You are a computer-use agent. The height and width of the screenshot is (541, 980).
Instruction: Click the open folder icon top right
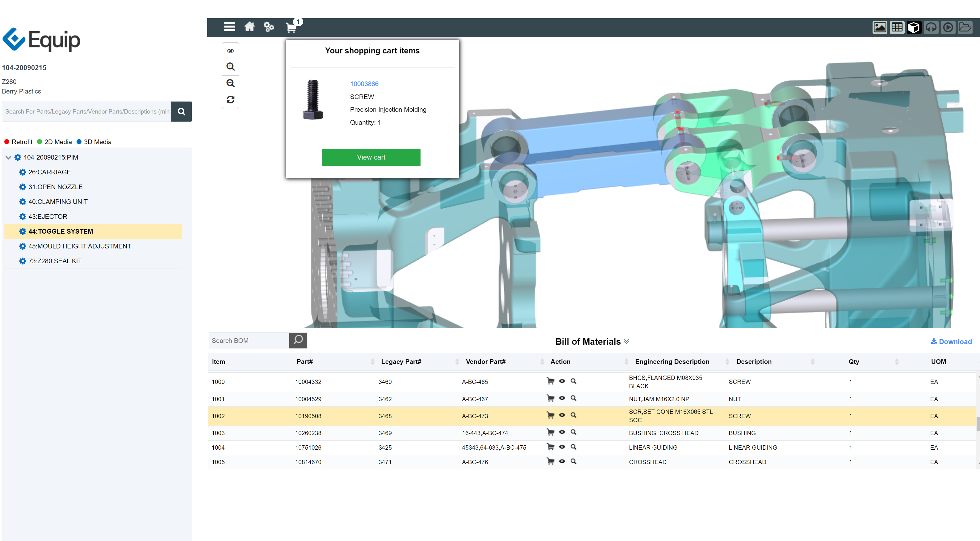965,27
